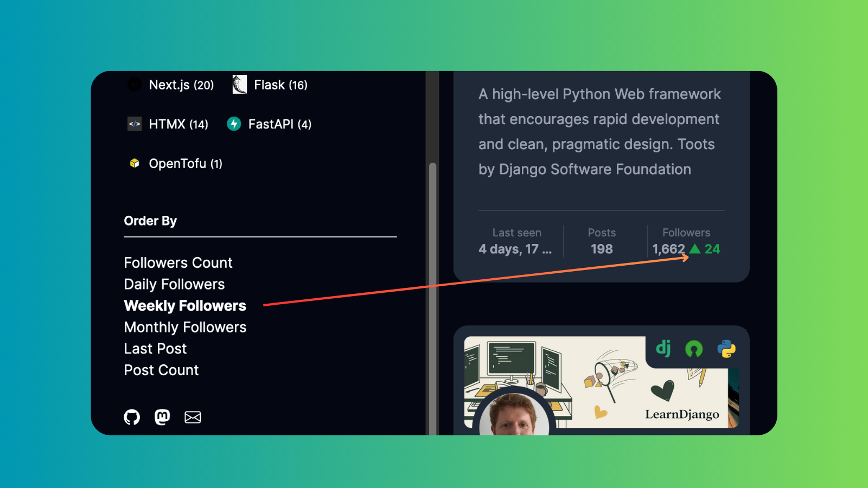Image resolution: width=868 pixels, height=488 pixels.
Task: Click the Django description paragraph
Action: [599, 132]
